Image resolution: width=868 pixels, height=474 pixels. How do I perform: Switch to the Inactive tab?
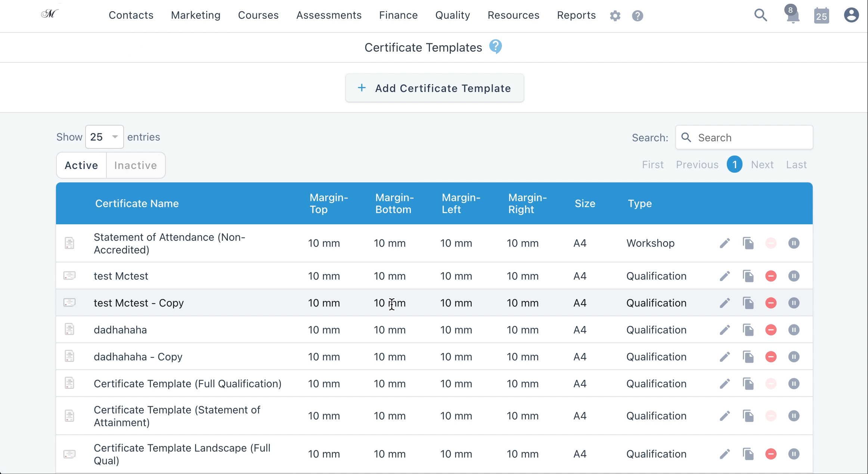(x=136, y=165)
